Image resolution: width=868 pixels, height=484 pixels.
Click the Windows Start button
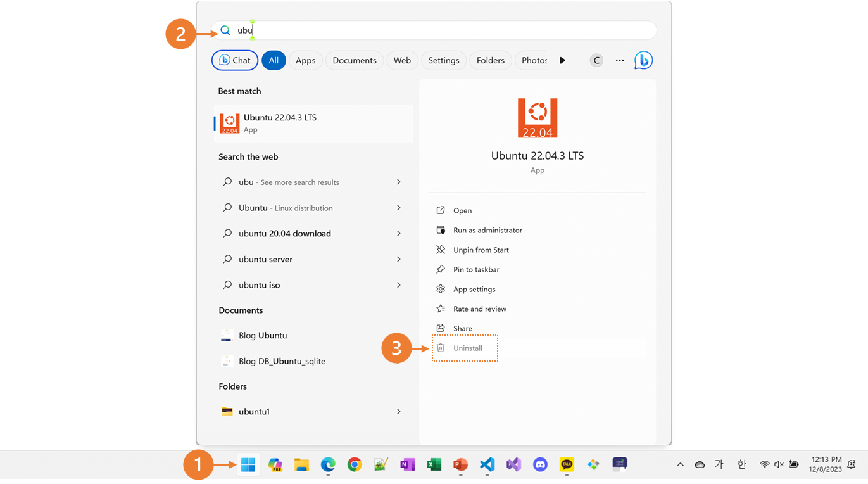point(248,464)
